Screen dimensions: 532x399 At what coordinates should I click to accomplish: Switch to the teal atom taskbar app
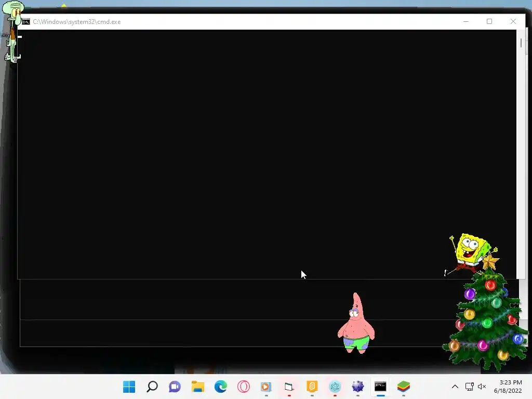pos(335,387)
